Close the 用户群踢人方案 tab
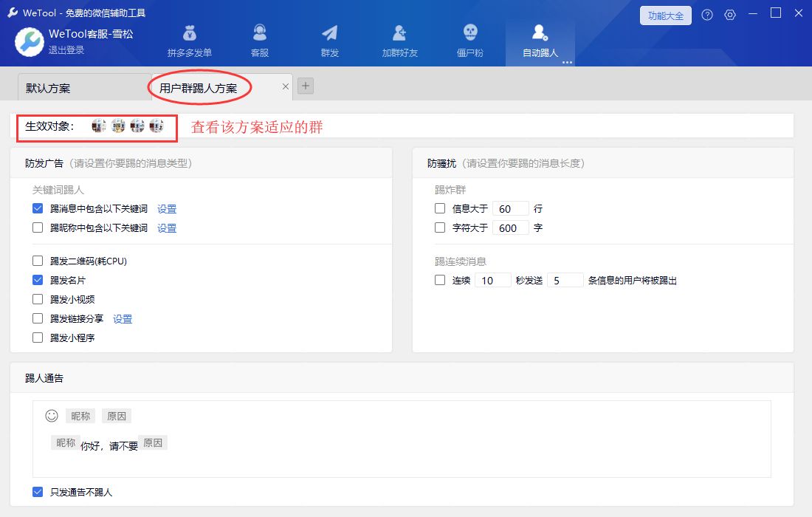 point(286,86)
